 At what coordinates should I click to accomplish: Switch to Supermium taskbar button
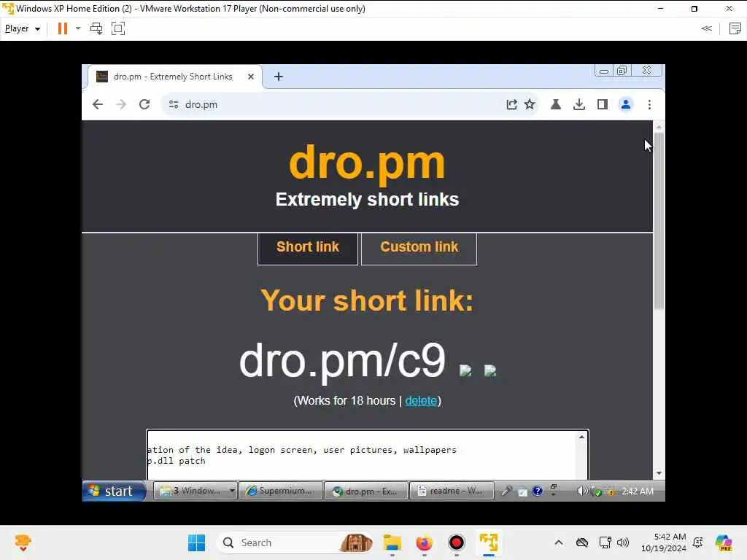pyautogui.click(x=281, y=491)
